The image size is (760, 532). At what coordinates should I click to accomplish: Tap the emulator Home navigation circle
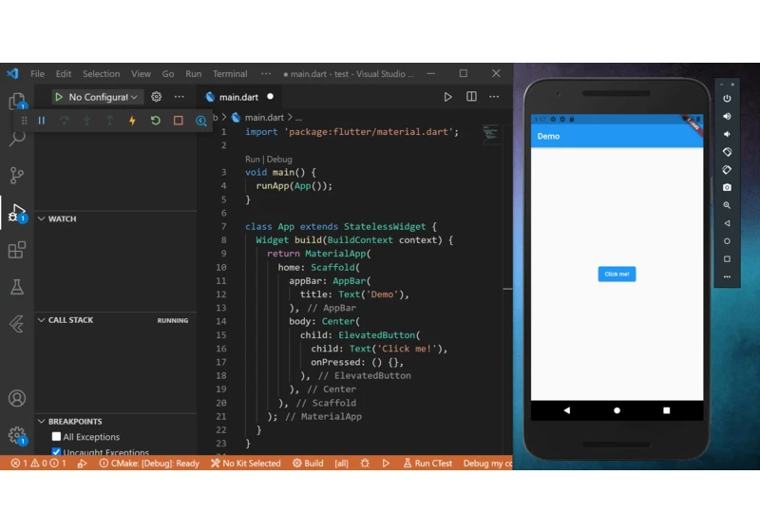tap(617, 410)
